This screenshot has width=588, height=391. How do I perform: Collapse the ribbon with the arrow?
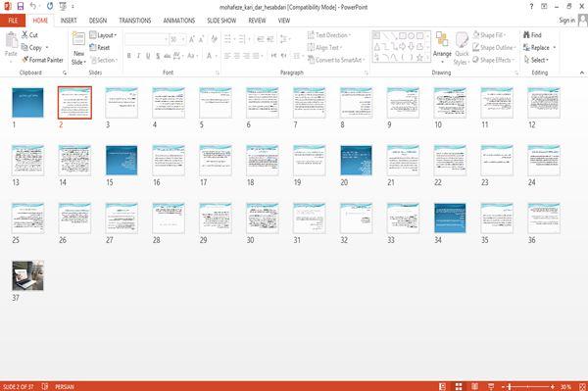pyautogui.click(x=581, y=73)
